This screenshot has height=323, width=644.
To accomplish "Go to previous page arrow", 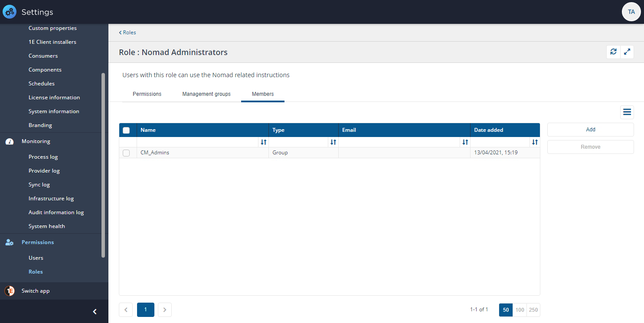I will click(x=126, y=310).
